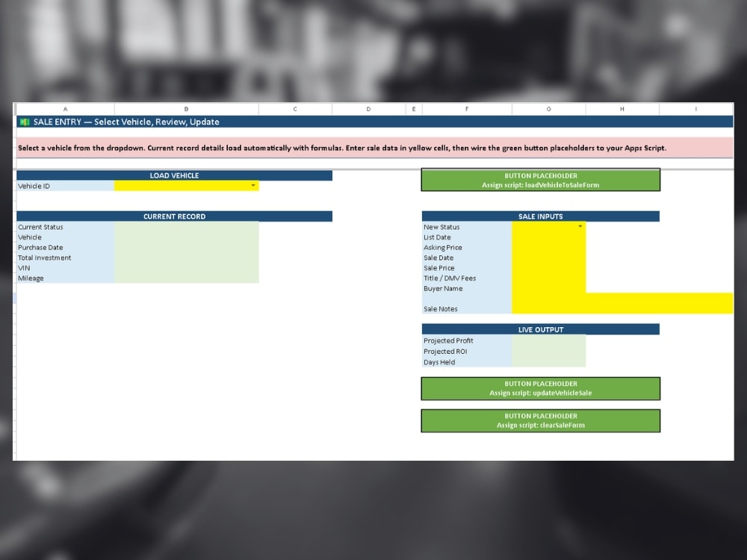Click the 'Vehicle ID' label cell
Image resolution: width=747 pixels, height=560 pixels.
(65, 186)
